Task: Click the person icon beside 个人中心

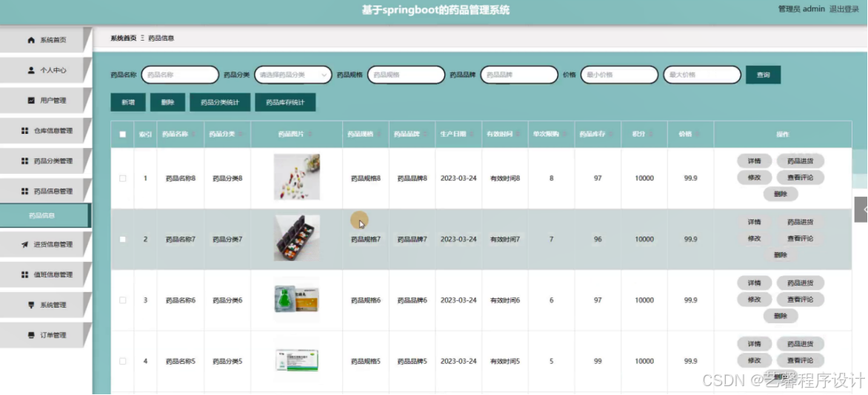Action: click(32, 70)
